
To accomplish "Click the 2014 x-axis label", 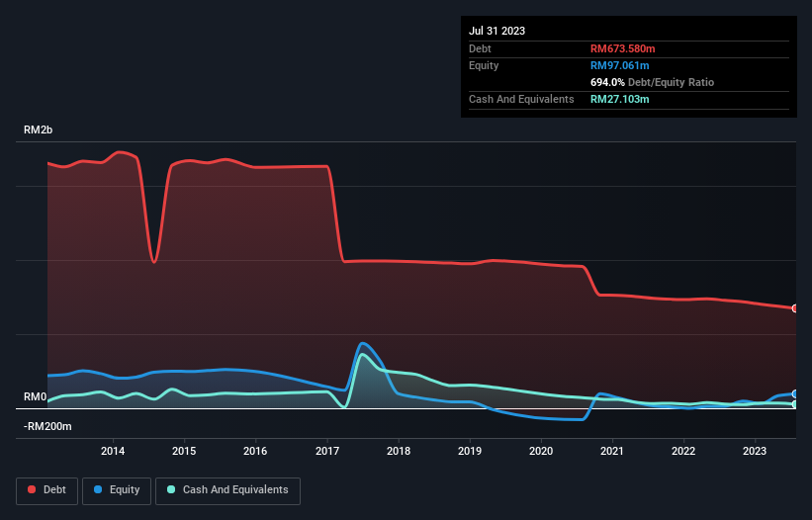I will pyautogui.click(x=113, y=451).
